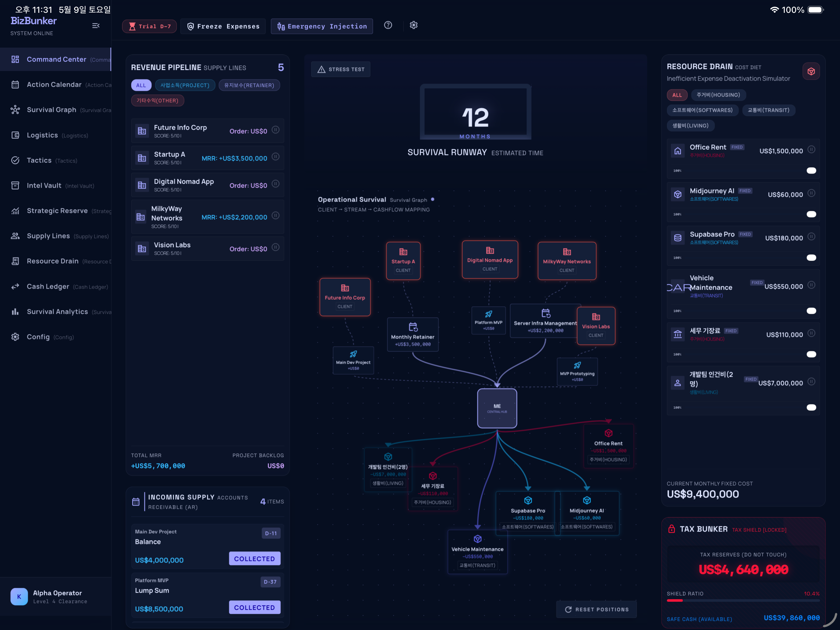Adjust the Midjourney AI 100% slider handle

pyautogui.click(x=811, y=214)
